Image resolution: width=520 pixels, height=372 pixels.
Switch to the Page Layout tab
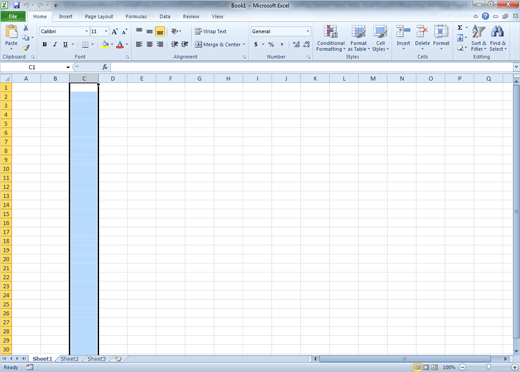99,16
